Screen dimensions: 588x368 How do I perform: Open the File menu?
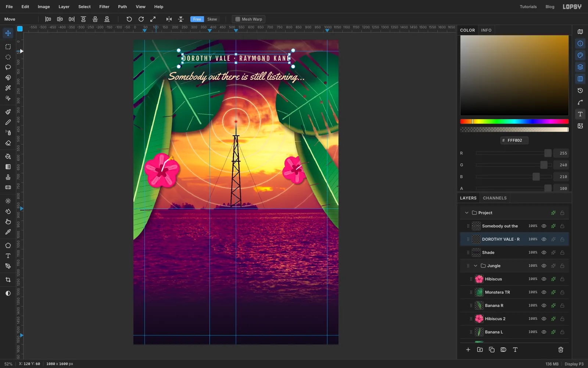tap(9, 7)
